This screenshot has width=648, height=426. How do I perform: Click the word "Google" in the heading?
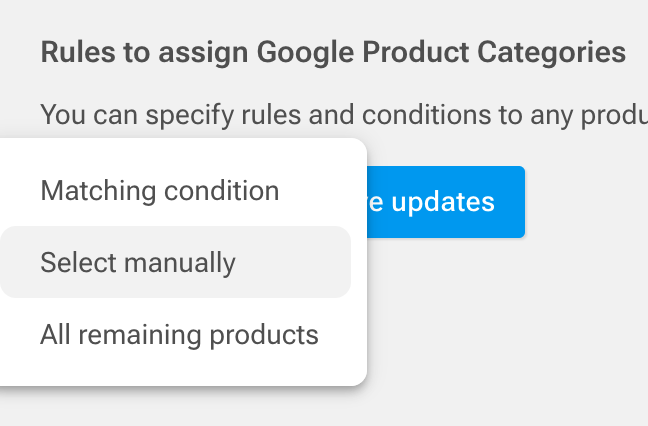[302, 52]
